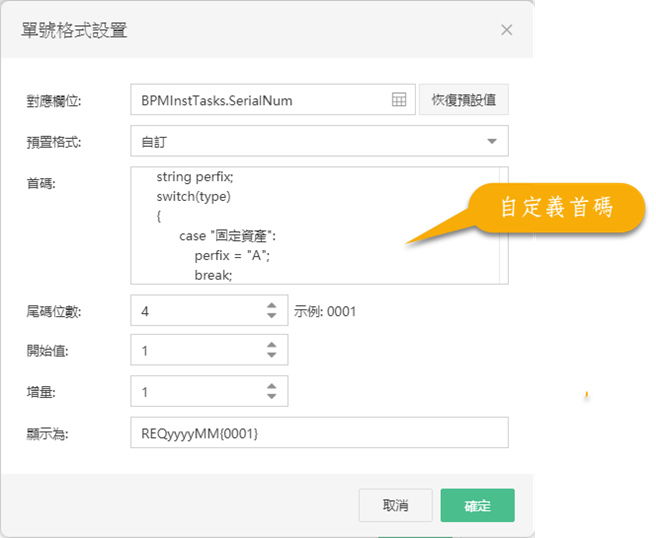This screenshot has width=656, height=538.
Task: Click the code line 'string perfix;'
Action: [195, 177]
